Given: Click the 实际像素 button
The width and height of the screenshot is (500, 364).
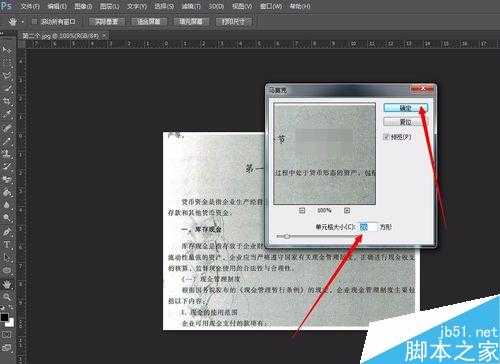Looking at the screenshot, I should 107,22.
